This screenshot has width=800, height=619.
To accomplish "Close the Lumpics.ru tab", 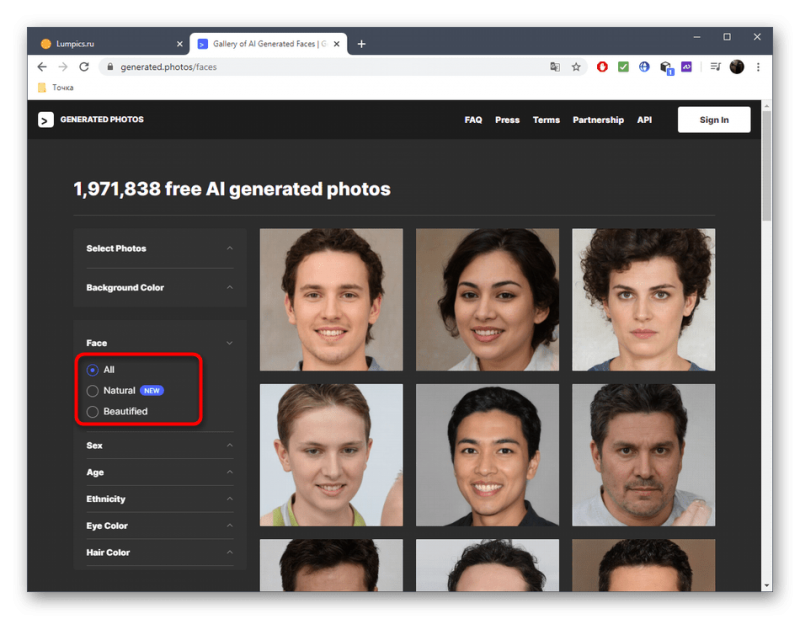I will pos(180,44).
